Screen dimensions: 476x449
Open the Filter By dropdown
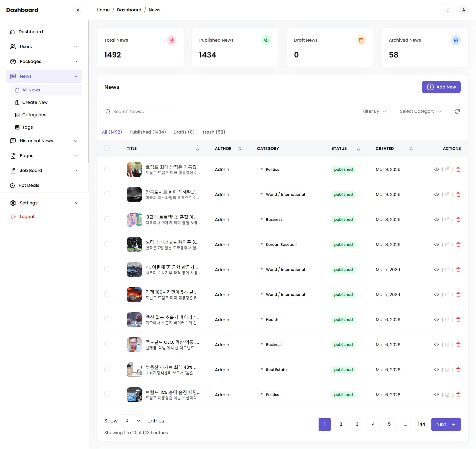pos(375,111)
